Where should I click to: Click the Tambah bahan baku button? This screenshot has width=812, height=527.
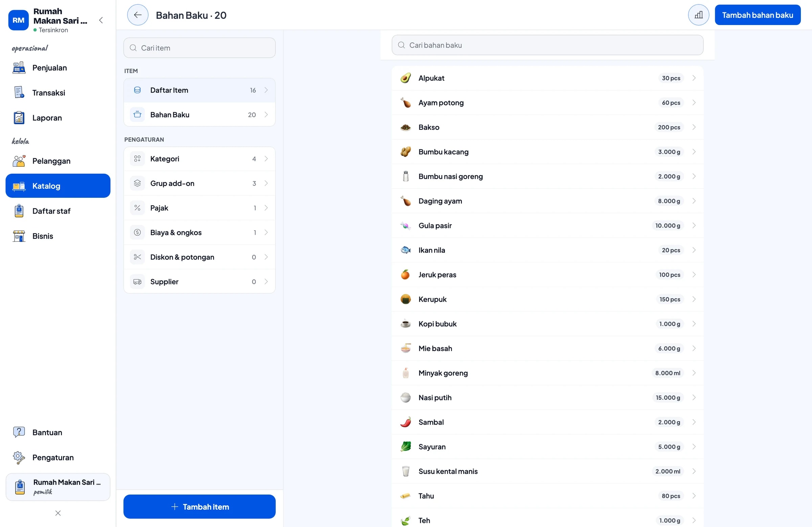click(758, 15)
